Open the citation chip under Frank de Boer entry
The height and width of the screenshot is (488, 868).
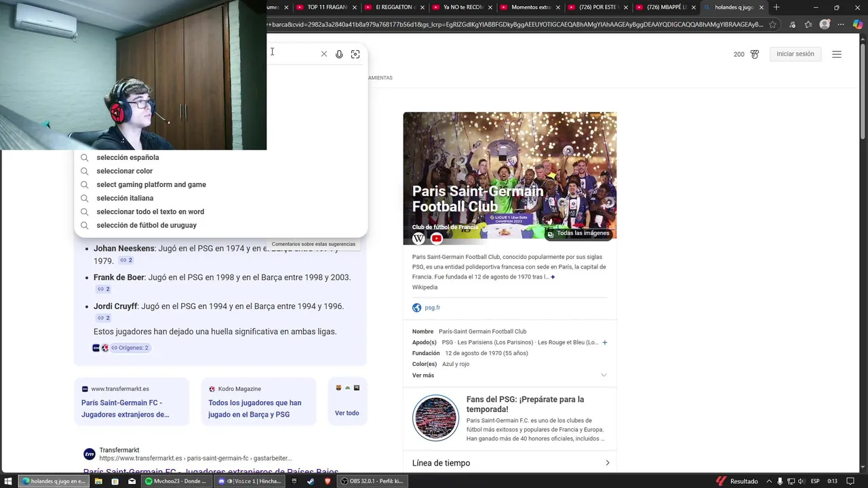[103, 289]
